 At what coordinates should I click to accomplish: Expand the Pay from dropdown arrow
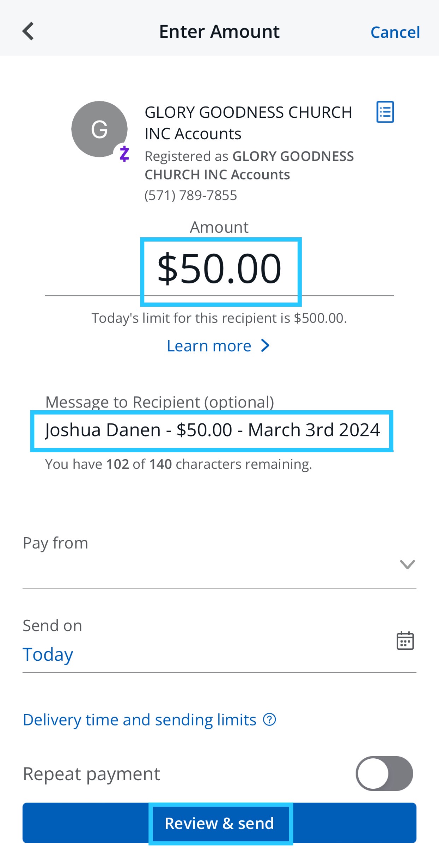tap(407, 564)
